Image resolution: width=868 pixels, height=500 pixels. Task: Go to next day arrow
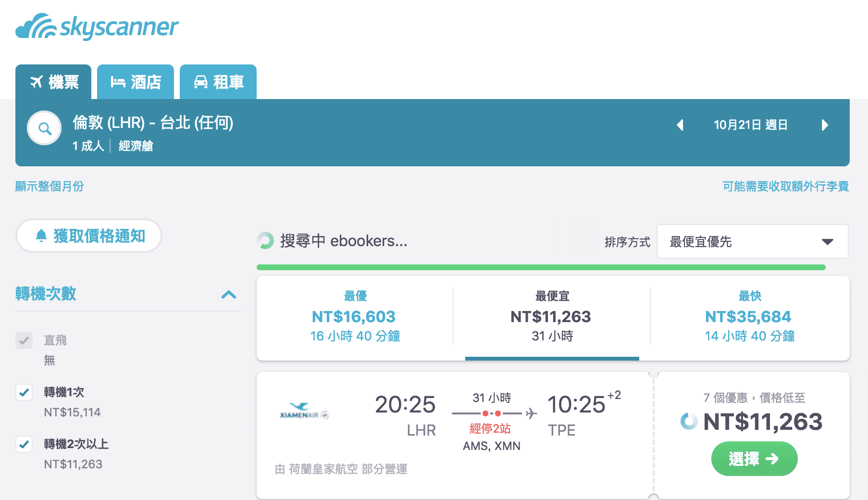(825, 125)
